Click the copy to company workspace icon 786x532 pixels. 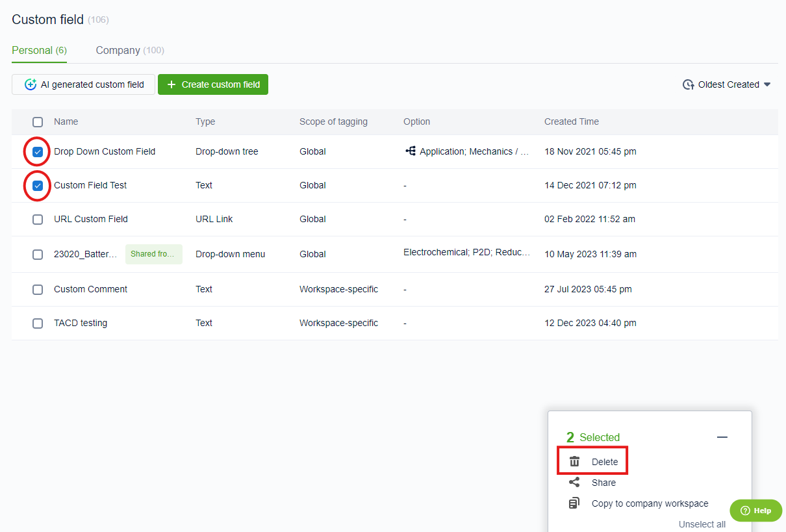point(574,503)
